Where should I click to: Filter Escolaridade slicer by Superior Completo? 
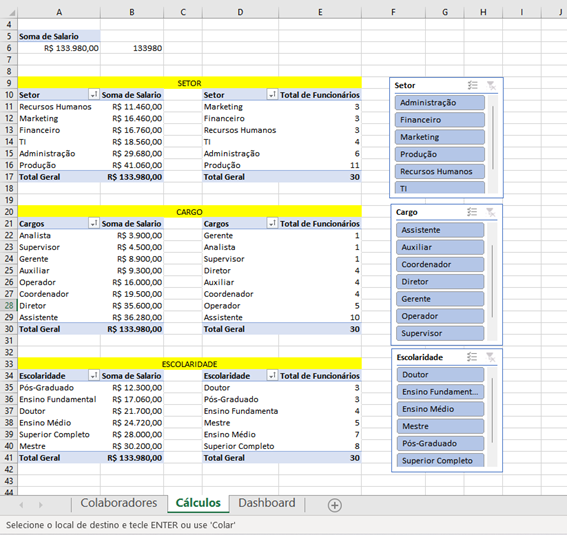[440, 460]
